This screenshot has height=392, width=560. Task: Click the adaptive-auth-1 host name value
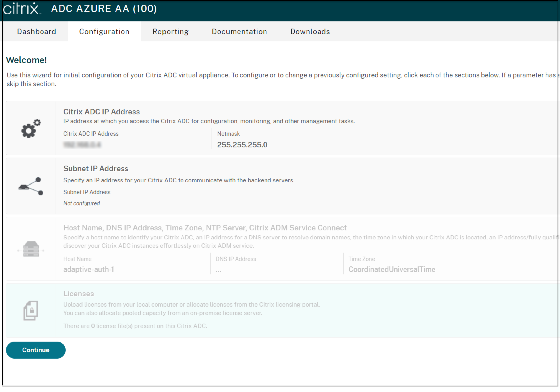(x=89, y=269)
